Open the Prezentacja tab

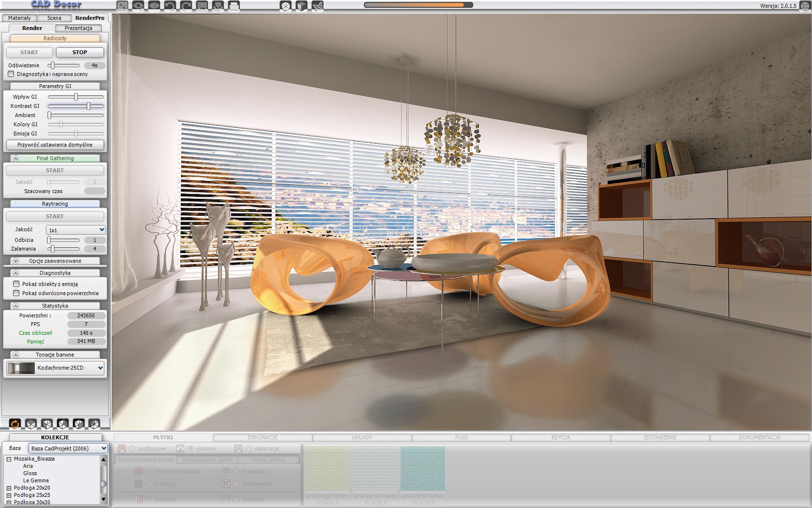(78, 28)
